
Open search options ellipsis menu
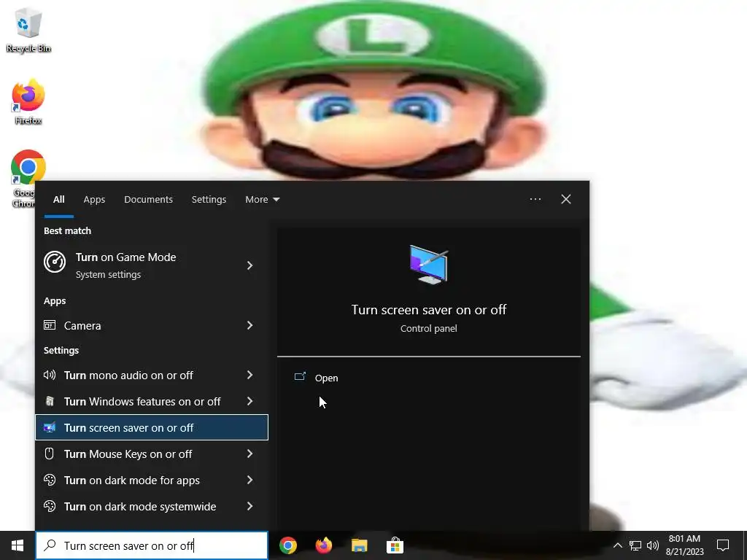pyautogui.click(x=535, y=199)
